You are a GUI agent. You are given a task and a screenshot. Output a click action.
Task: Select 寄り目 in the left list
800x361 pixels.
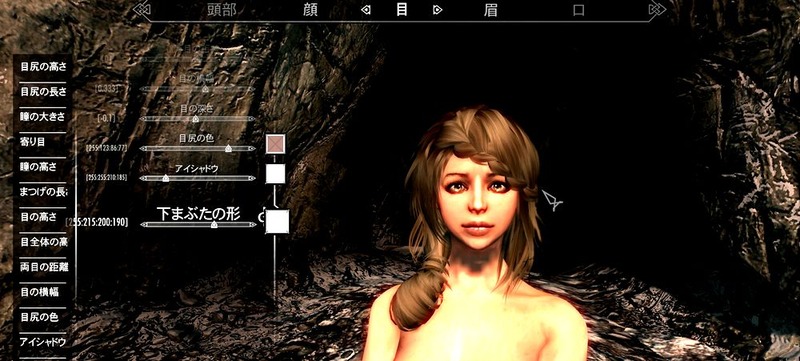(43, 142)
